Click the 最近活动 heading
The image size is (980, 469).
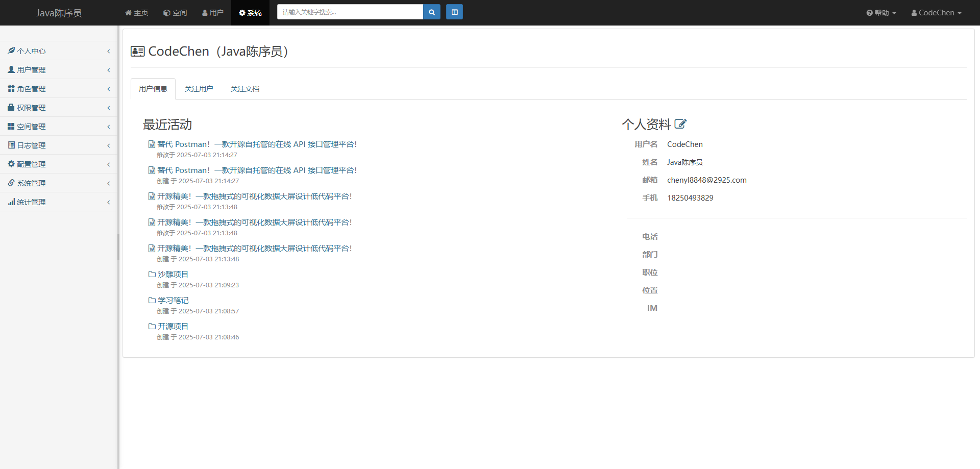[167, 125]
